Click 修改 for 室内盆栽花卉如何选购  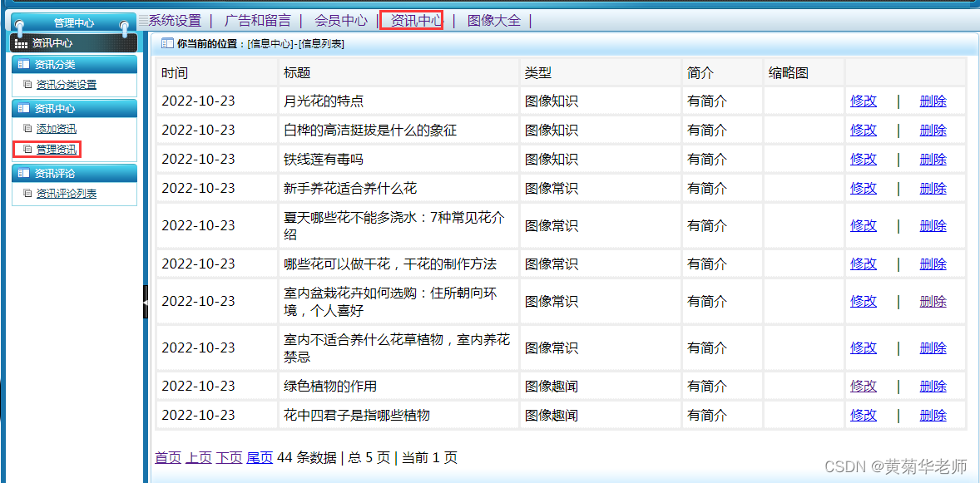[864, 301]
